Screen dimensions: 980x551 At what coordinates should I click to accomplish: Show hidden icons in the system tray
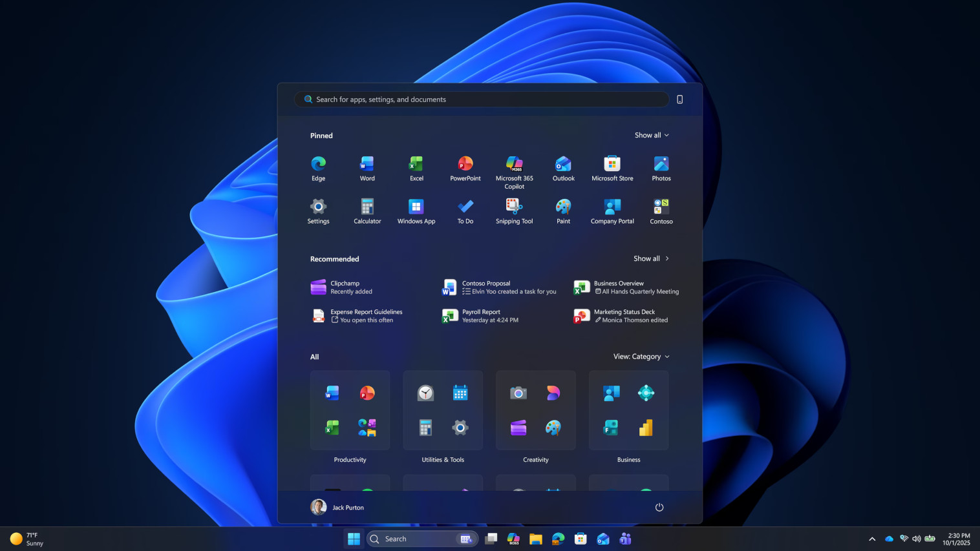coord(872,539)
